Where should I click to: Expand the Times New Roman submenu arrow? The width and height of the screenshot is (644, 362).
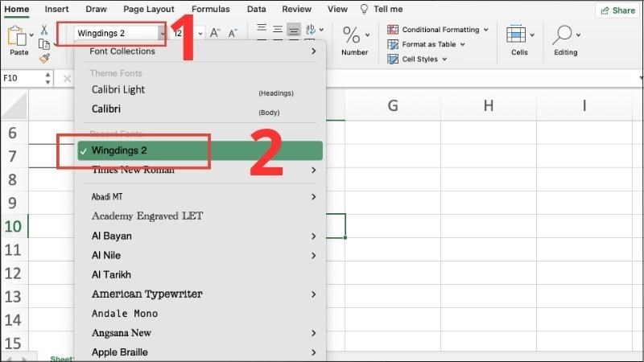pyautogui.click(x=314, y=170)
